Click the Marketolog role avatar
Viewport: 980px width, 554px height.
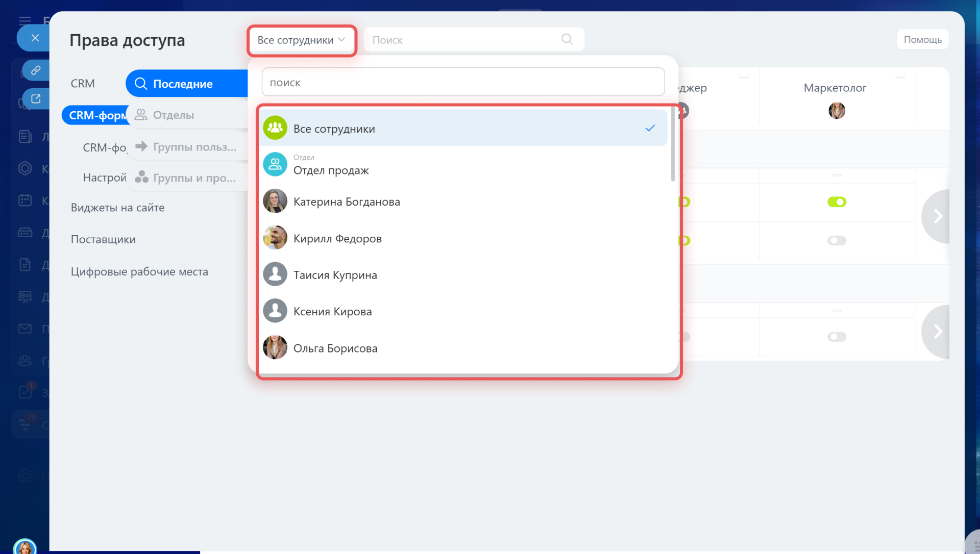click(x=837, y=110)
